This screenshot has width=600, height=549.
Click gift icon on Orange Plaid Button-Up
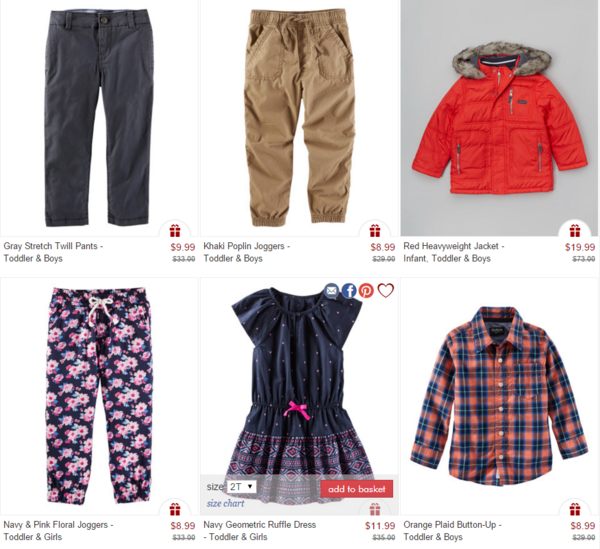click(x=575, y=509)
